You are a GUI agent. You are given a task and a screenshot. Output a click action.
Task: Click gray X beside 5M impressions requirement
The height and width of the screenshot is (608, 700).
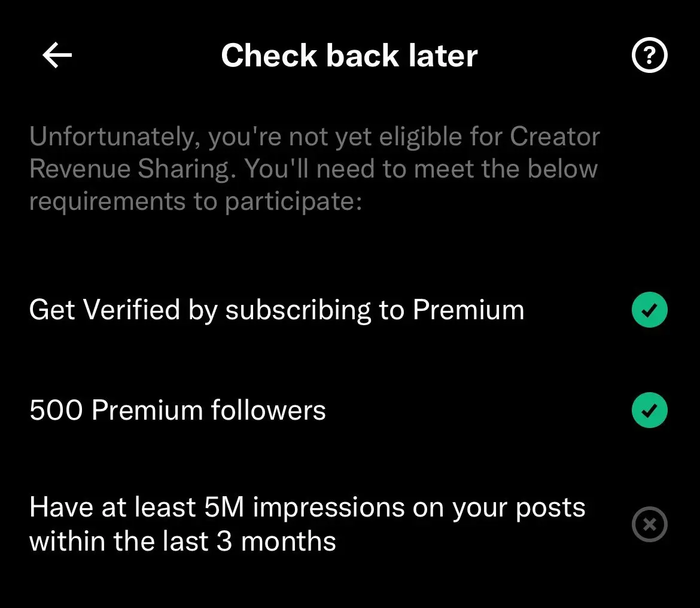coord(649,524)
